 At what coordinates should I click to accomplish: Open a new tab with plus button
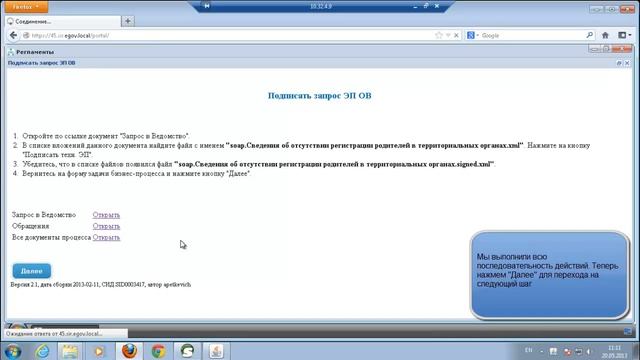[x=128, y=21]
